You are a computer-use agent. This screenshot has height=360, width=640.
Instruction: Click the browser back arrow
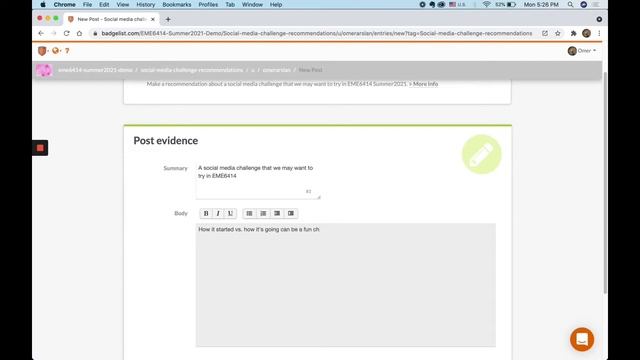pos(41,33)
